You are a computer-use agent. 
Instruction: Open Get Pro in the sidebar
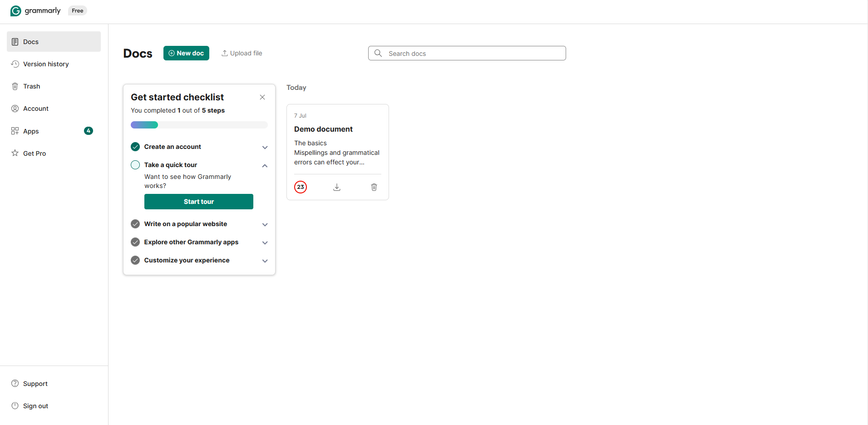tap(54, 153)
